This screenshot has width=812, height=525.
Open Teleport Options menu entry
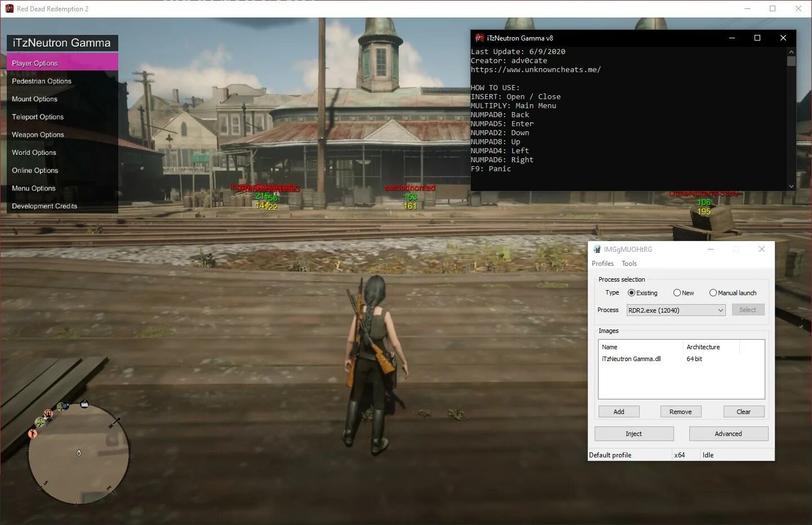[62, 117]
